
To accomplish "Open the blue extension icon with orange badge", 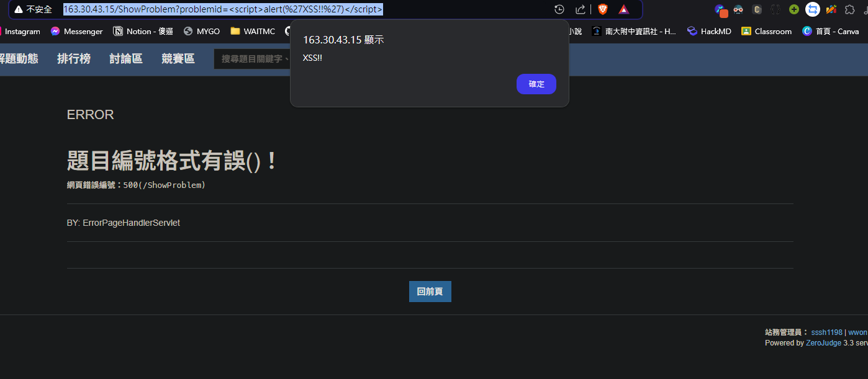I will tap(720, 10).
